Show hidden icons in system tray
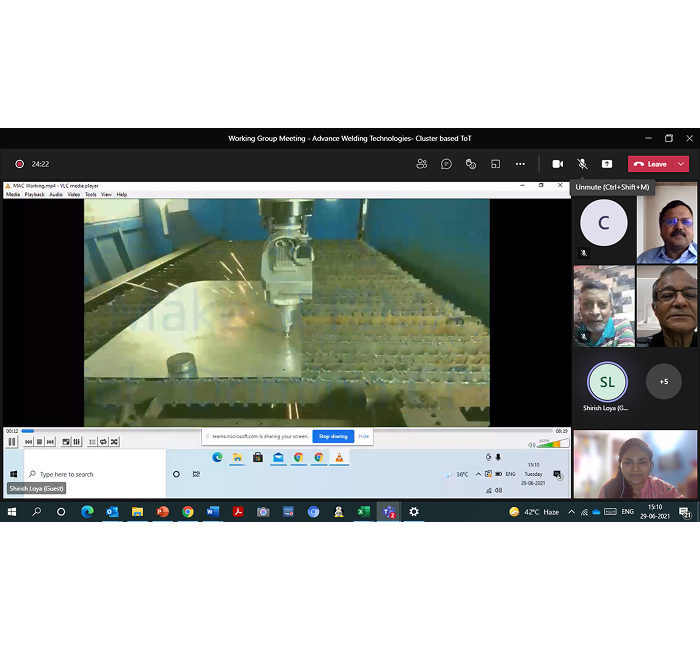Image resolution: width=700 pixels, height=650 pixels. [571, 512]
